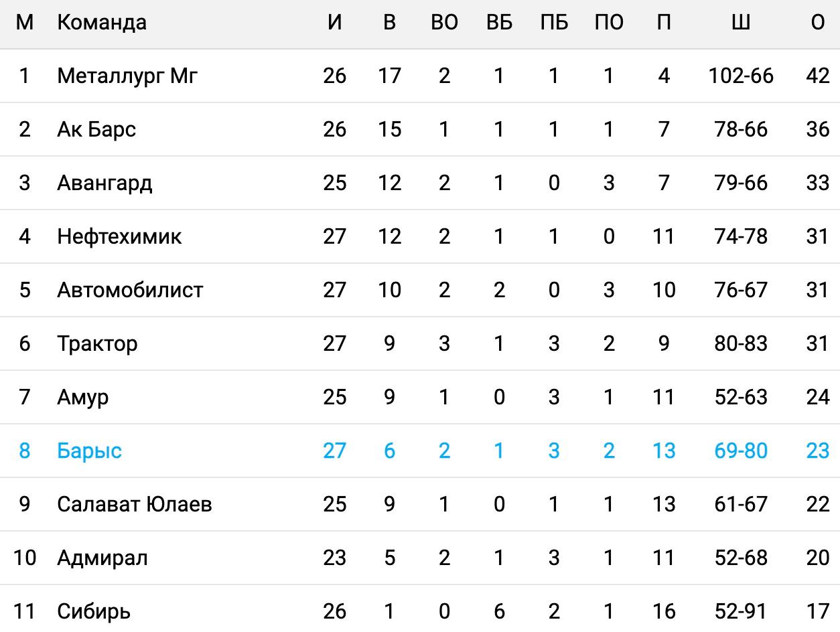
Task: Click the ВО column header
Action: pos(444,22)
